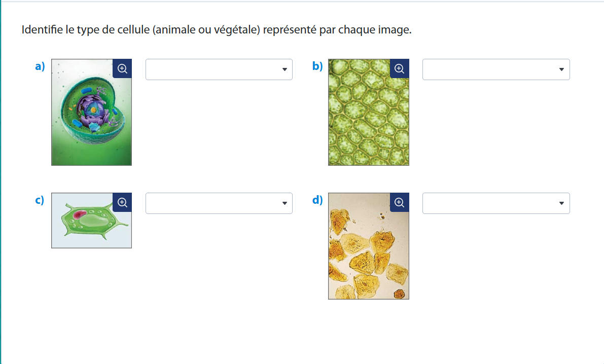The image size is (604, 364).
Task: Choose a cell type in dropdown d
Action: click(495, 203)
